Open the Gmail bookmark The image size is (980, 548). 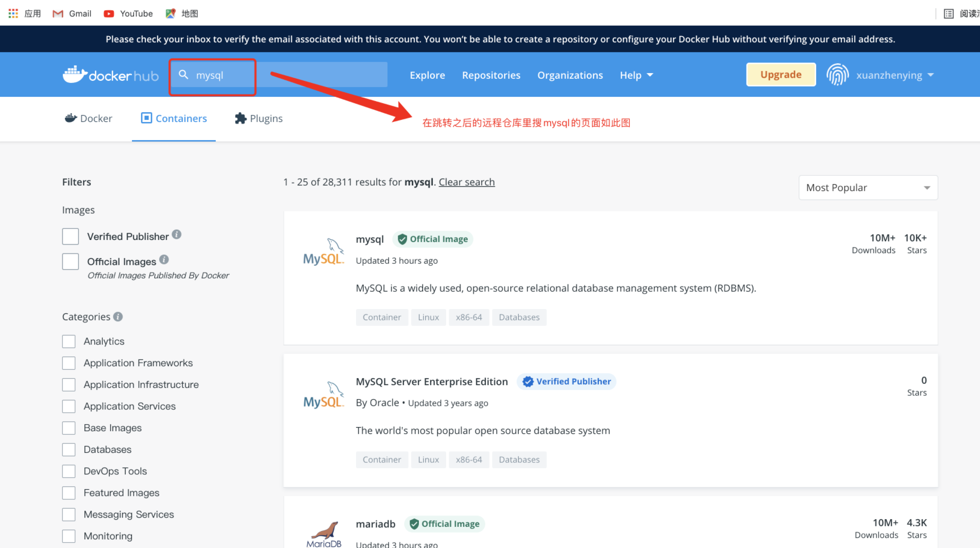72,13
